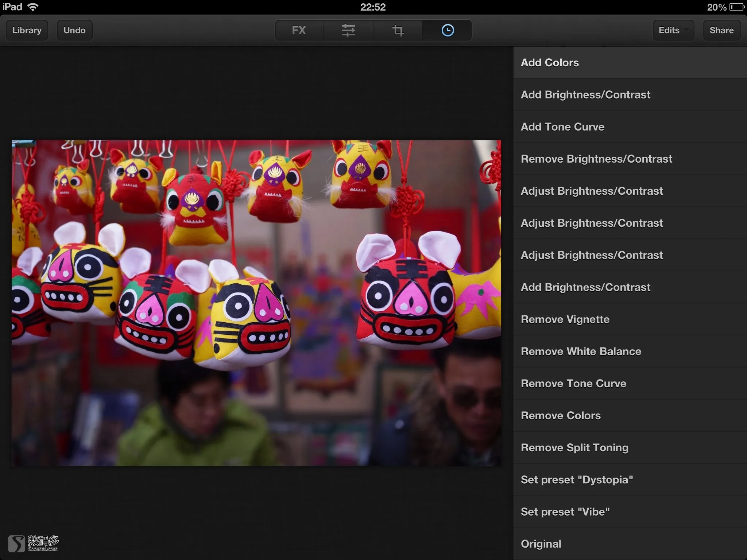
Task: Revert to the Original image state
Action: [x=630, y=544]
